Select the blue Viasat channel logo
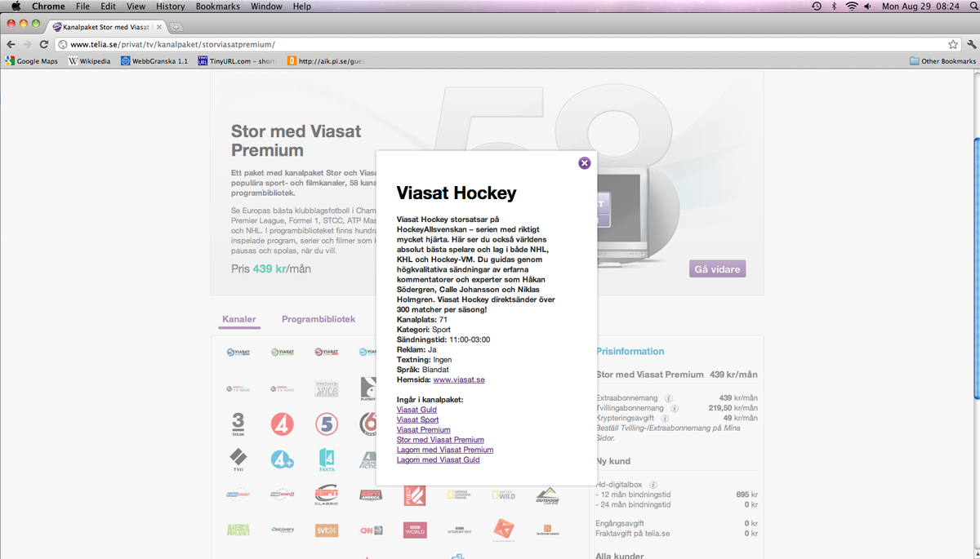The image size is (980, 559). tap(238, 352)
